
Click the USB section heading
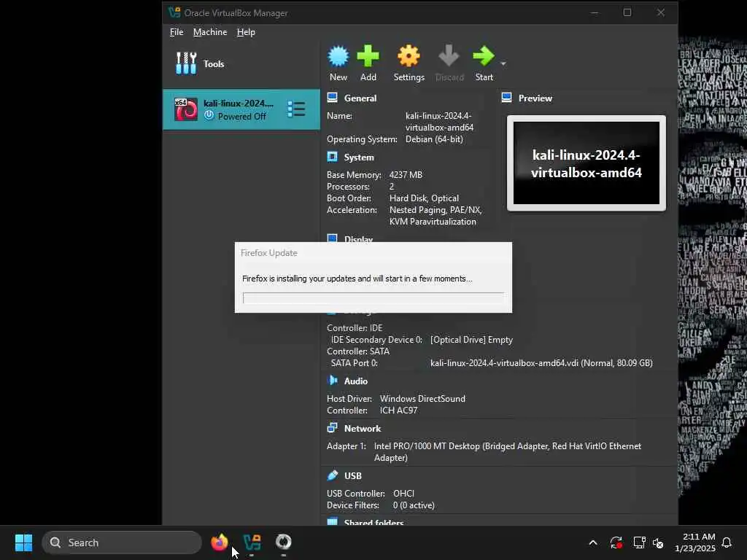point(353,475)
